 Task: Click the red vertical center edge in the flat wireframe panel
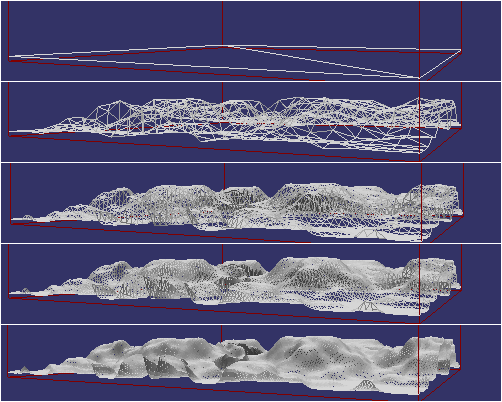coord(222,23)
